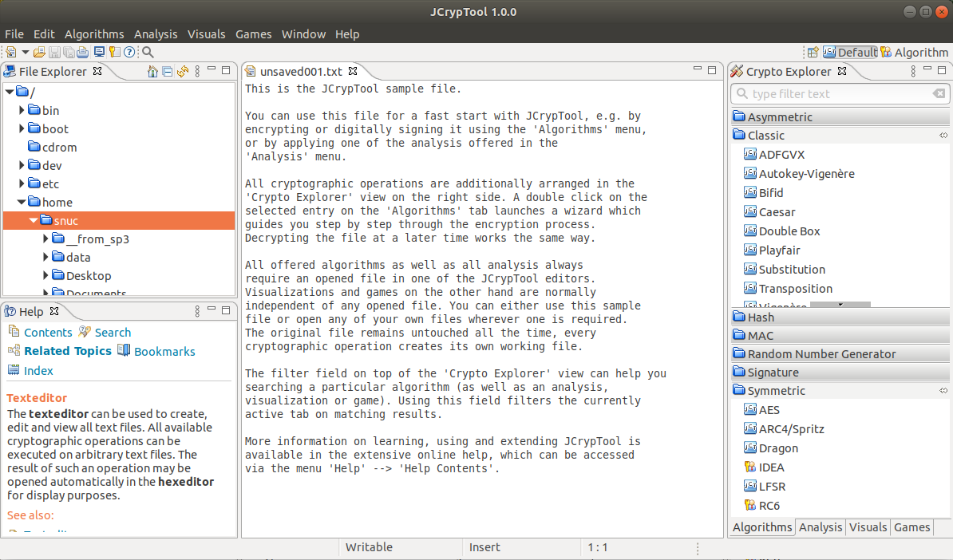
Task: Expand the etc folder
Action: (x=22, y=183)
